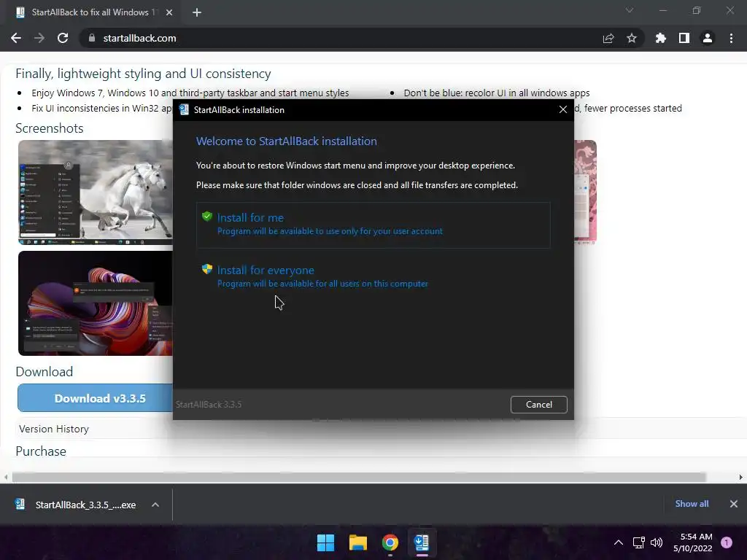The image size is (747, 560).
Task: Expand the Version History section
Action: [x=54, y=429]
